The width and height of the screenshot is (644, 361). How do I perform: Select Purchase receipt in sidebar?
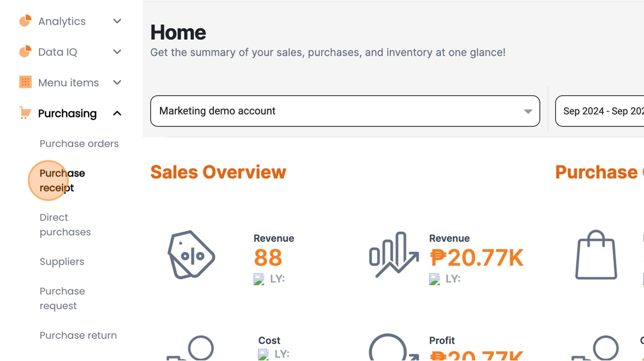point(62,180)
